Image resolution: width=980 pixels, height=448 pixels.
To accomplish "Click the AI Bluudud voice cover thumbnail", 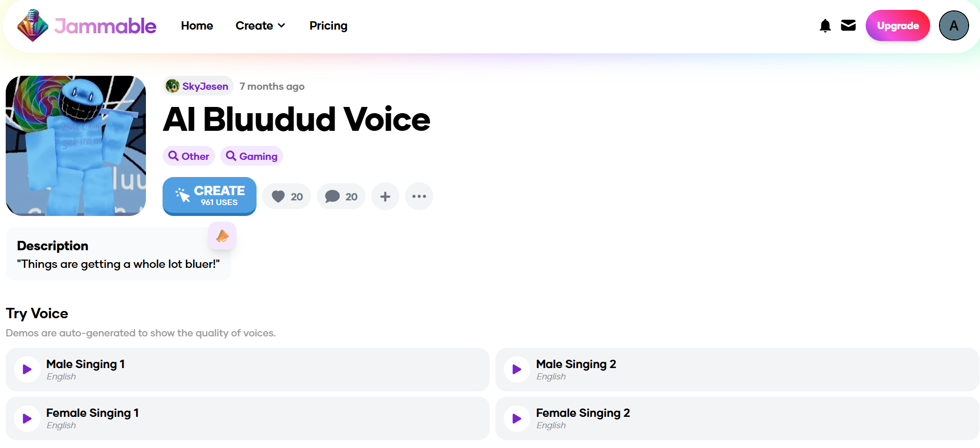I will tap(75, 146).
